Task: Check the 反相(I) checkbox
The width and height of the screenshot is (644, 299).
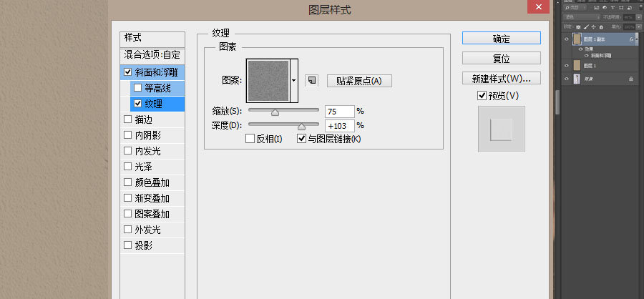Action: pos(250,139)
